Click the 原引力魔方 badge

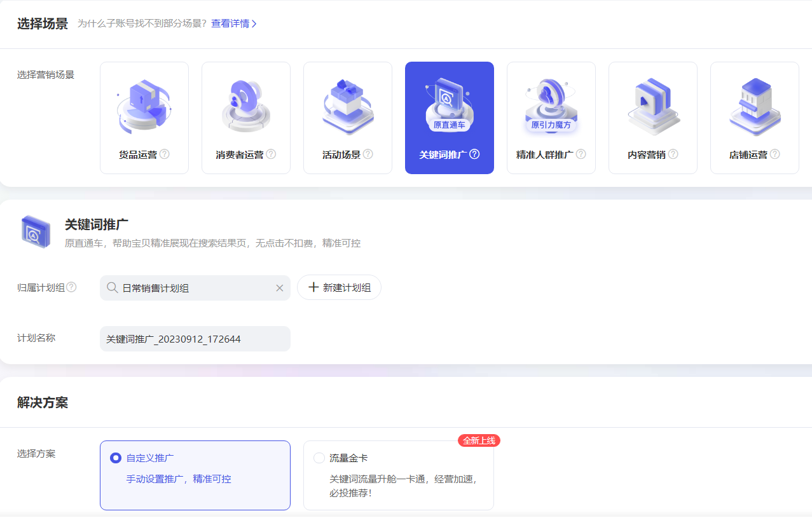tap(551, 125)
